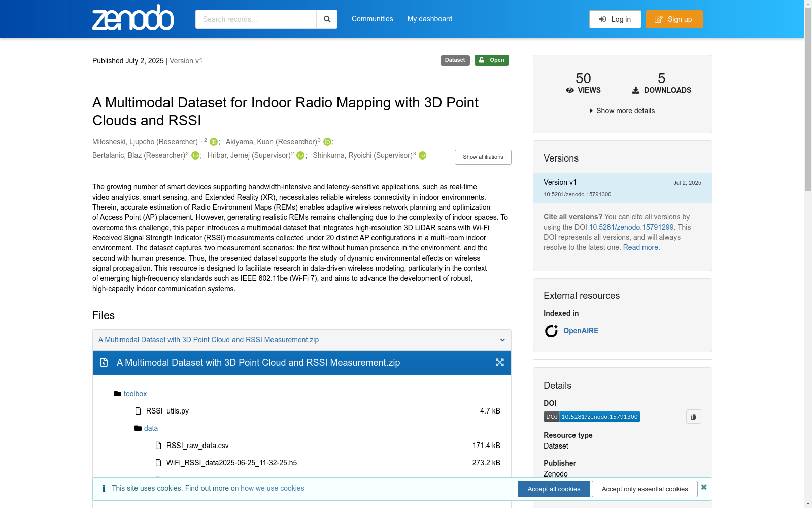Click the Log in button
The image size is (812, 508).
coord(615,19)
